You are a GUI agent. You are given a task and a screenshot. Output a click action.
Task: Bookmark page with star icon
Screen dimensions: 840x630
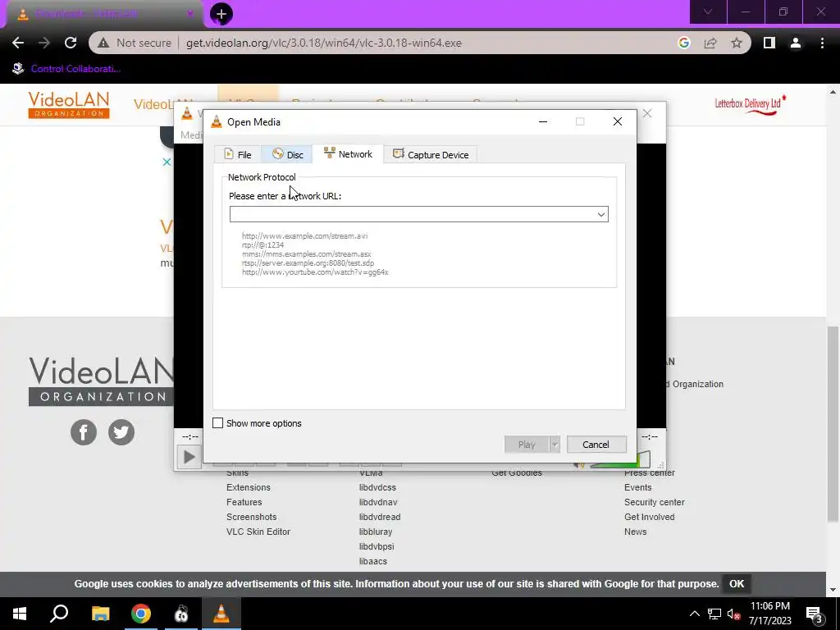(x=737, y=43)
